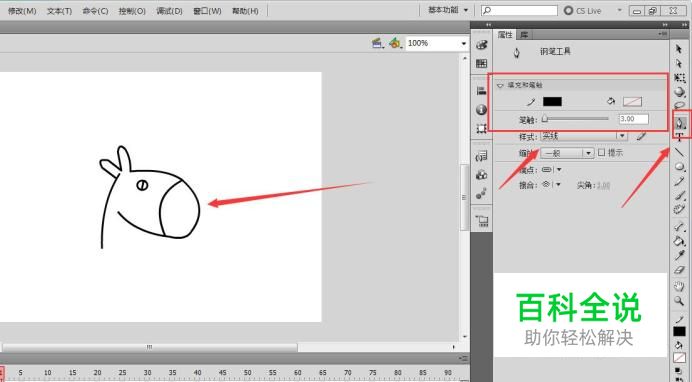Open the Code Snippets panel icon
This screenshot has width=692, height=382.
click(481, 156)
